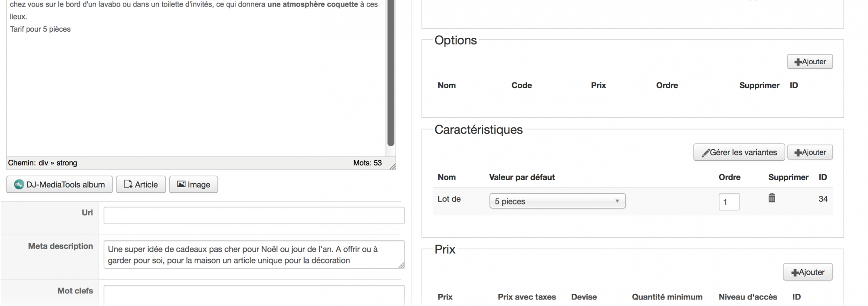Click the Meta description resize corner handle

(x=401, y=265)
